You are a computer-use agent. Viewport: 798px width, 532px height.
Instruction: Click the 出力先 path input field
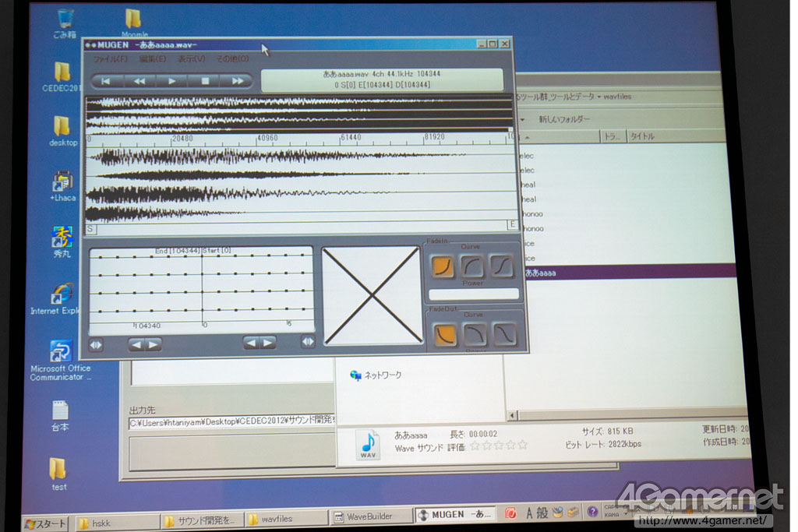(x=231, y=422)
